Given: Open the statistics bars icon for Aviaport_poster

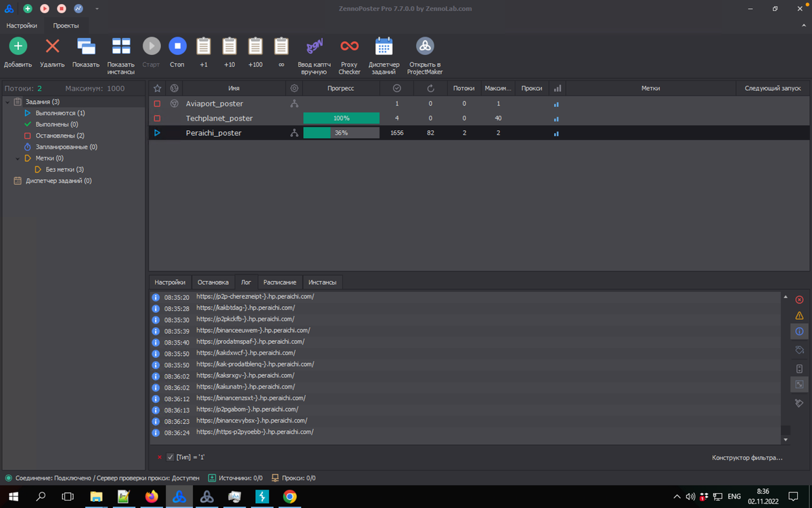Looking at the screenshot, I should tap(557, 104).
